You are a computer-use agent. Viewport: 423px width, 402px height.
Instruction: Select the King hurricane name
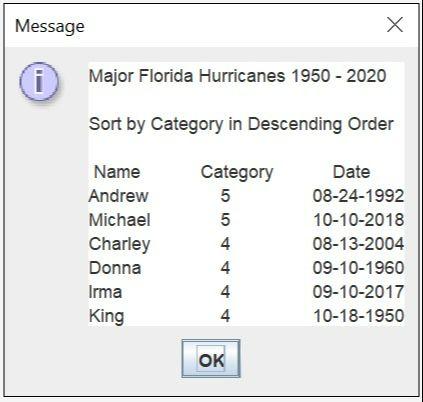click(107, 316)
